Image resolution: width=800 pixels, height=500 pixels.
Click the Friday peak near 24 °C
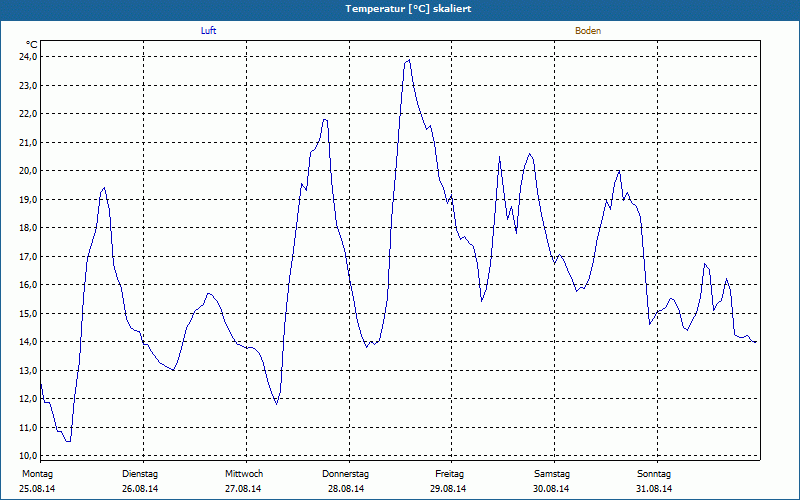(408, 60)
